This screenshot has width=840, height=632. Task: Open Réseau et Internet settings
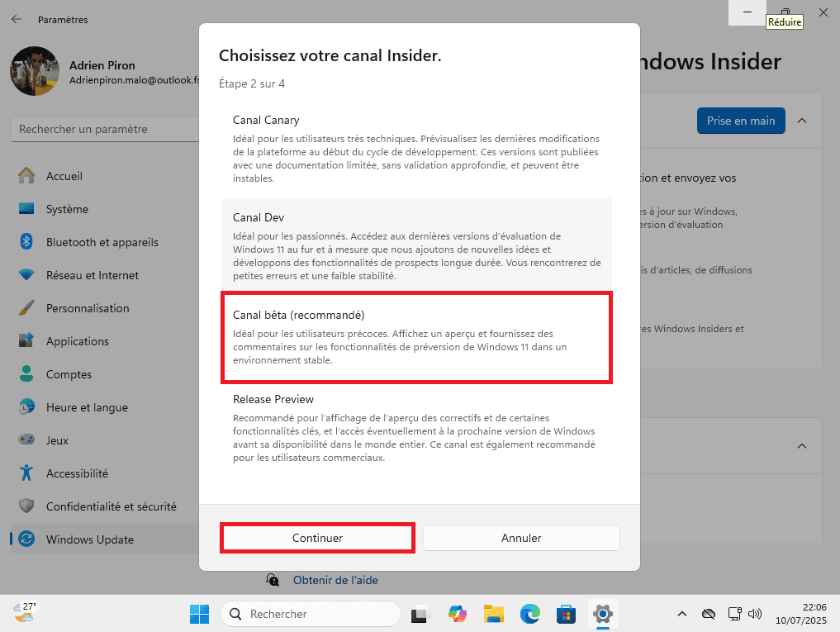(105, 275)
